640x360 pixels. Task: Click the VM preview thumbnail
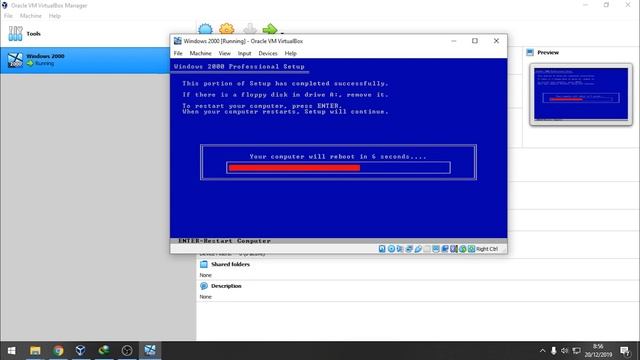[x=581, y=94]
